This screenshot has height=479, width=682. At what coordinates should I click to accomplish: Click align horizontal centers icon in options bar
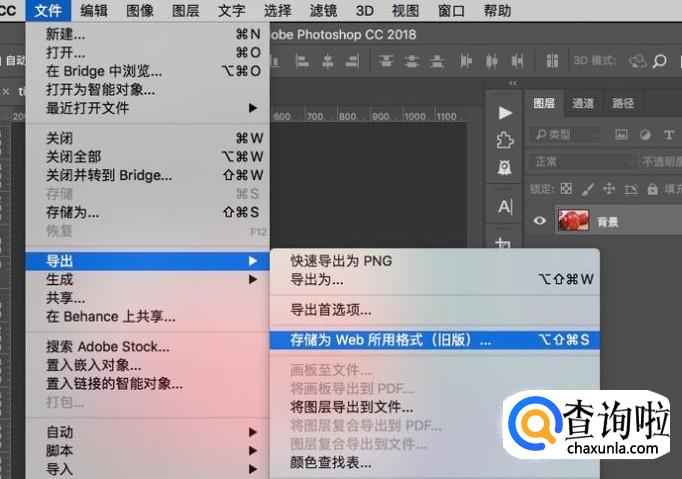coord(327,61)
